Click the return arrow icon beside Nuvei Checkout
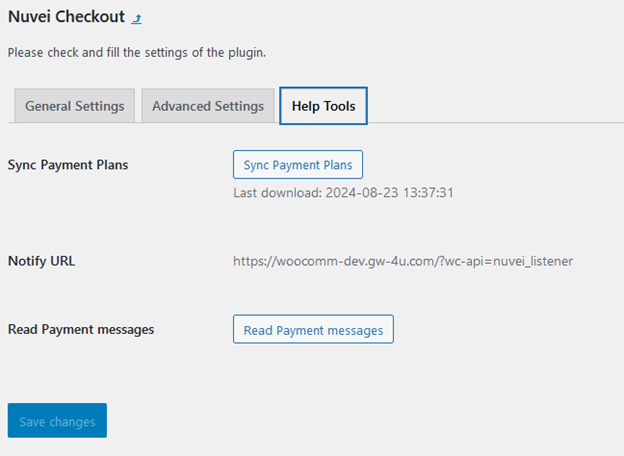 (137, 19)
